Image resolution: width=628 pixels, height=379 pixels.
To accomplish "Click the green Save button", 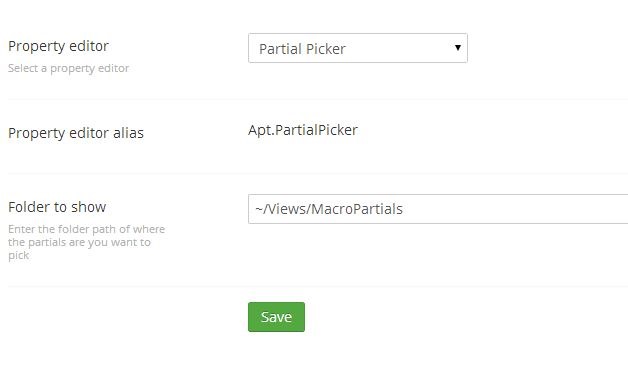I will (276, 317).
